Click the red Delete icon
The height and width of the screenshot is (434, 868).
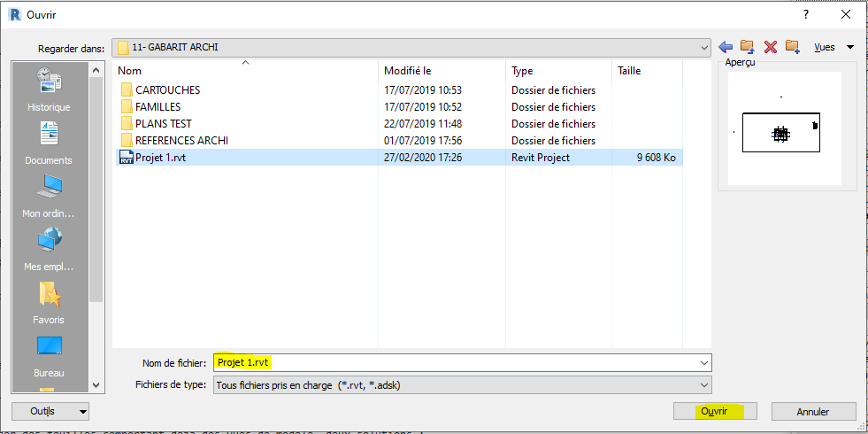770,47
